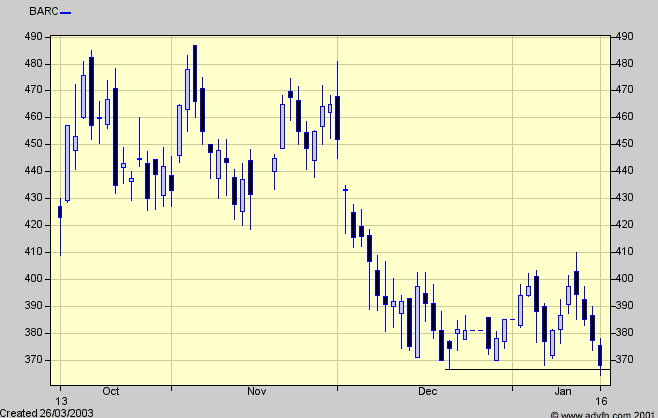Click the left axis 440 value
This screenshot has width=658, height=418.
[x=34, y=171]
